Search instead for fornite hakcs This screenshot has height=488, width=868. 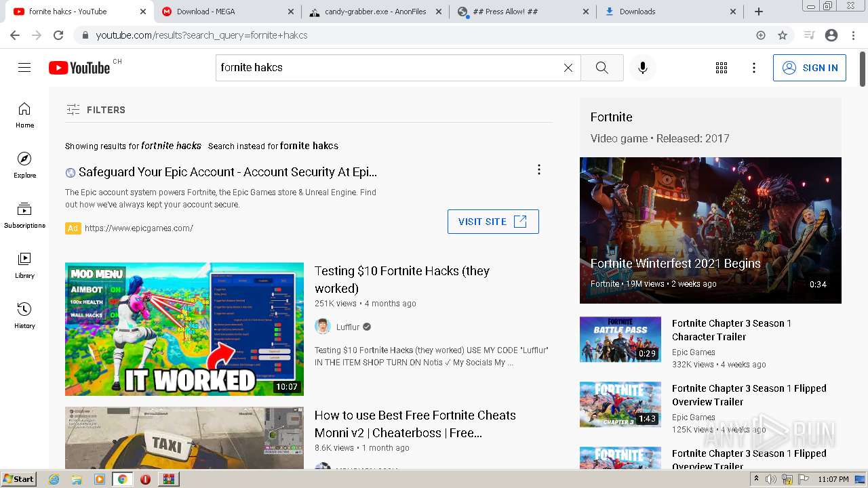point(309,146)
